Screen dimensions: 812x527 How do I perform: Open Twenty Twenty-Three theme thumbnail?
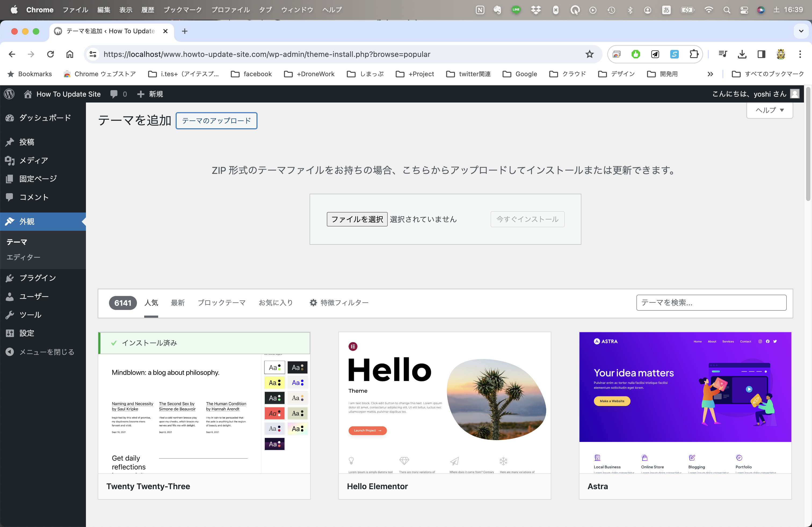[204, 403]
